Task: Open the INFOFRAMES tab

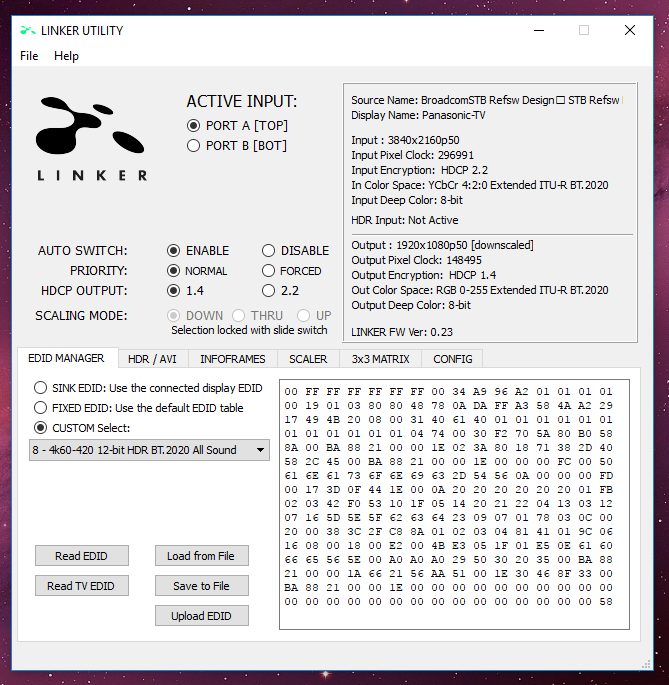Action: 232,358
